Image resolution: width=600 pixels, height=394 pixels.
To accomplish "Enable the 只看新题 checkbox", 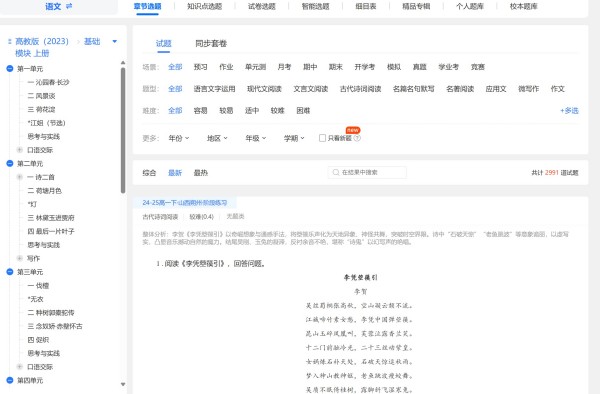I will tap(322, 138).
